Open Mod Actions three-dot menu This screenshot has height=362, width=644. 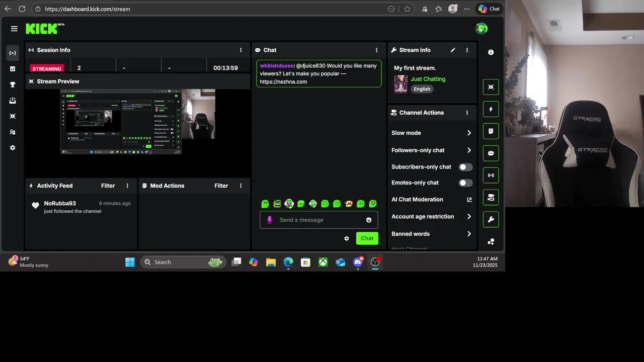(240, 186)
